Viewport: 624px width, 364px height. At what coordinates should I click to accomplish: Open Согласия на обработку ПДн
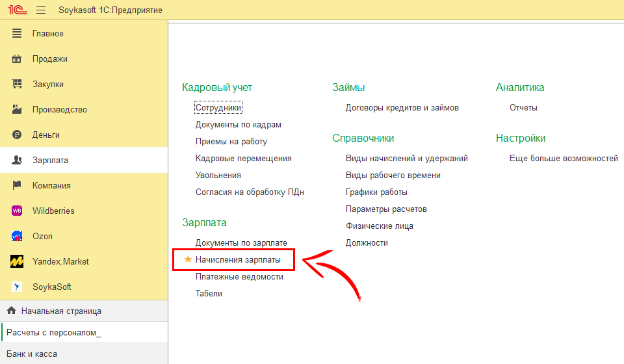click(x=250, y=192)
